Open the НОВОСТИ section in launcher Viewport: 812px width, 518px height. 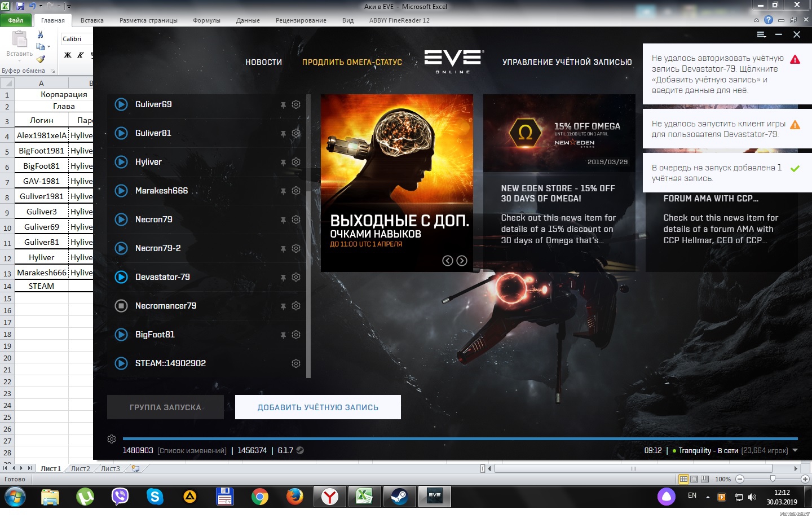pyautogui.click(x=263, y=62)
